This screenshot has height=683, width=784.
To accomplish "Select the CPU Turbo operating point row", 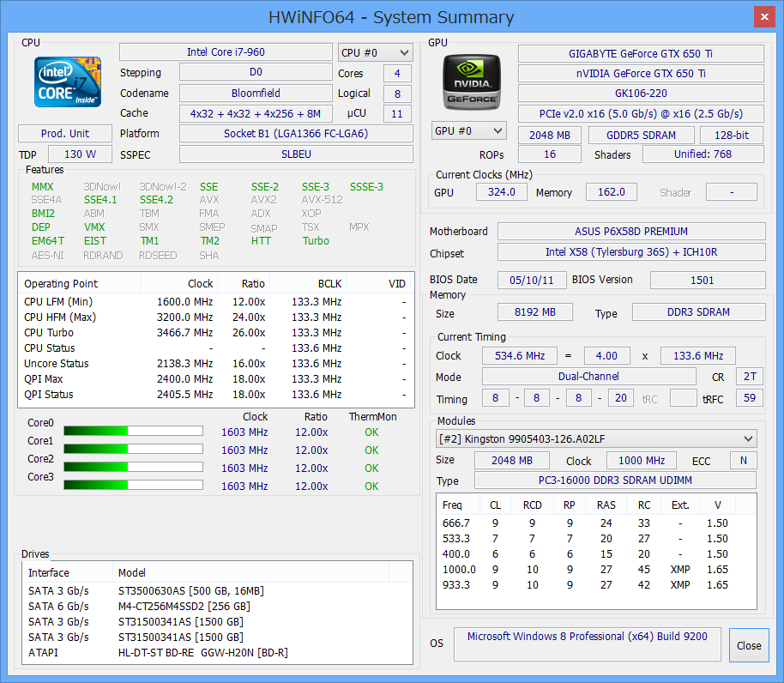I will [x=216, y=333].
